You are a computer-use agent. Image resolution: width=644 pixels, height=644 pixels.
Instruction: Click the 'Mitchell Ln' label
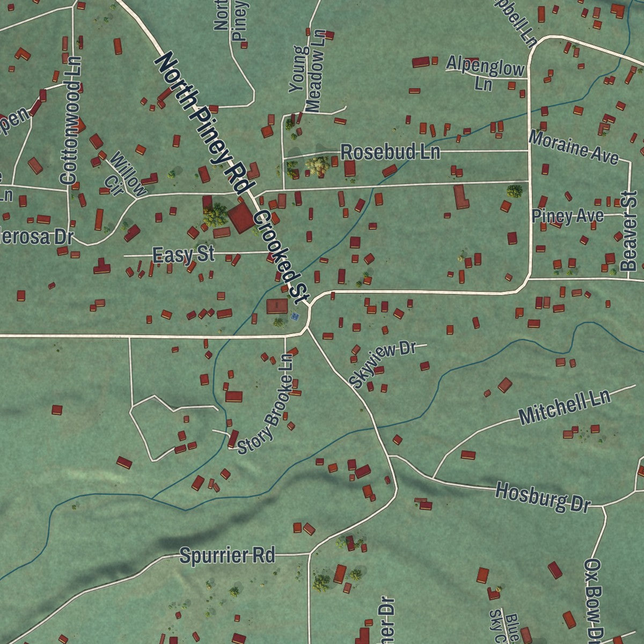[565, 407]
